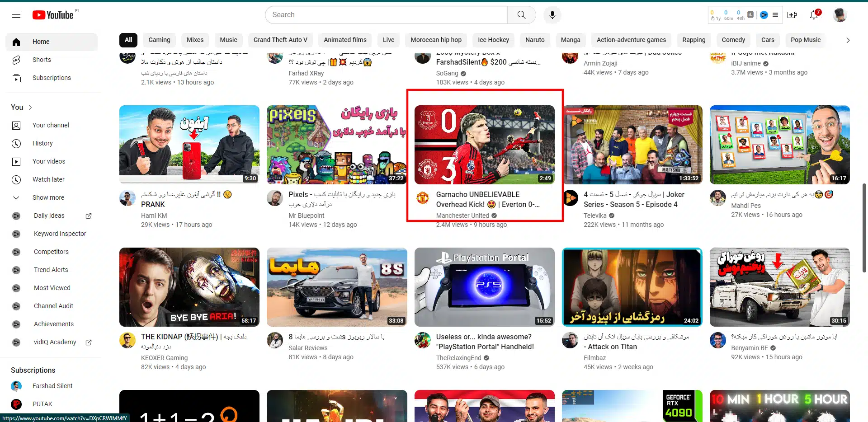Screen dimensions: 868x422
Task: Select the Live filter chip
Action: pos(388,40)
